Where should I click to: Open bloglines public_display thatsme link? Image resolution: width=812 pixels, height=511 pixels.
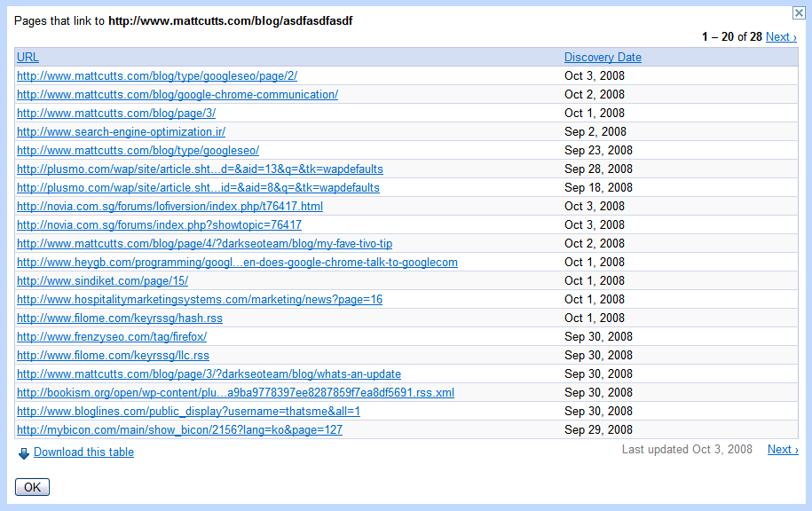pyautogui.click(x=188, y=412)
